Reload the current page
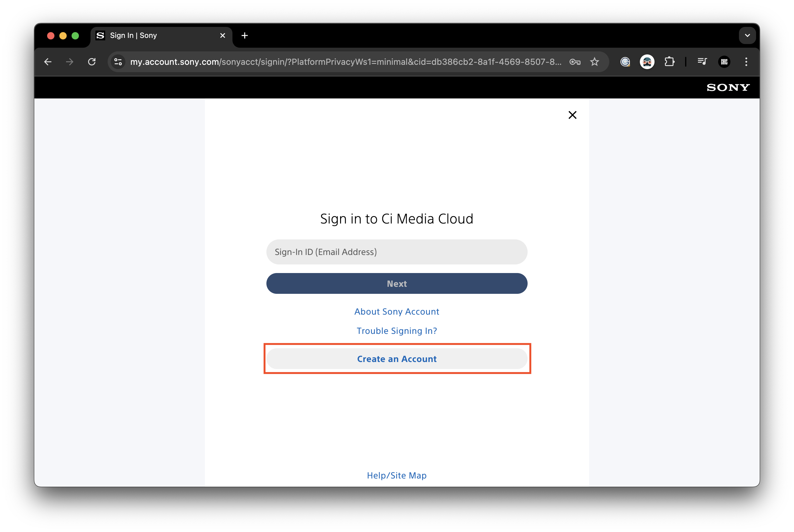The width and height of the screenshot is (794, 532). coord(92,62)
